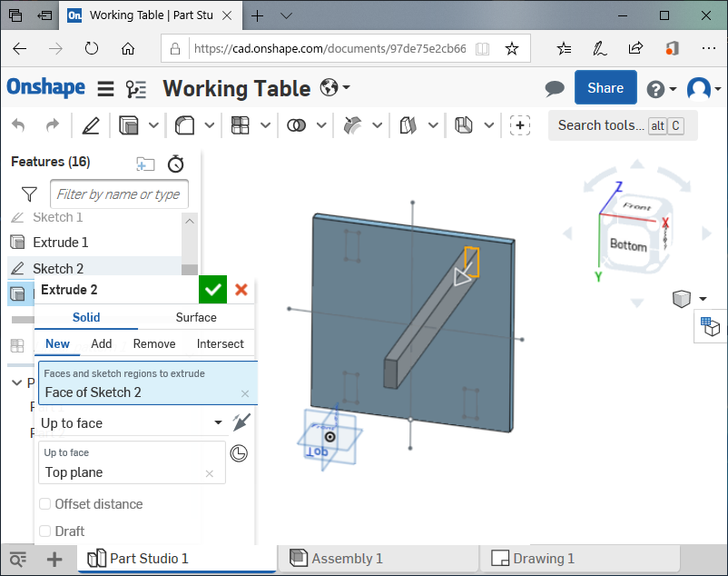
Task: Select the Plane tool icon
Action: (464, 125)
